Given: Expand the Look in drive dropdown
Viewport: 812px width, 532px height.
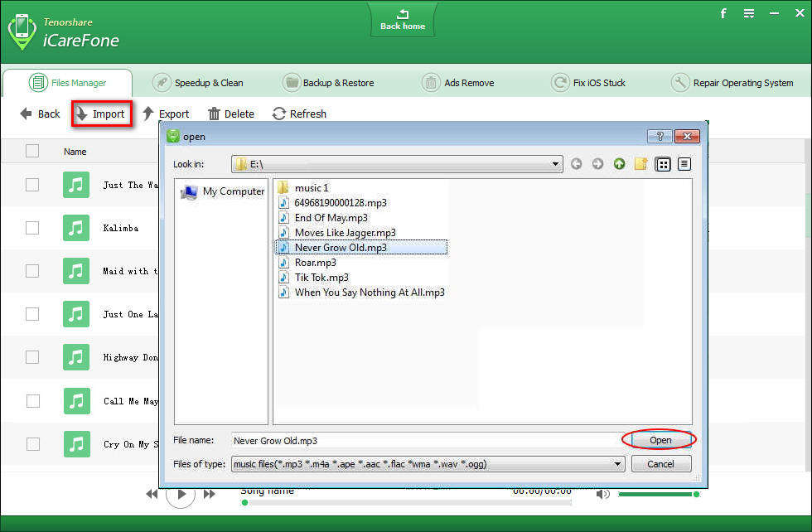Looking at the screenshot, I should (555, 164).
